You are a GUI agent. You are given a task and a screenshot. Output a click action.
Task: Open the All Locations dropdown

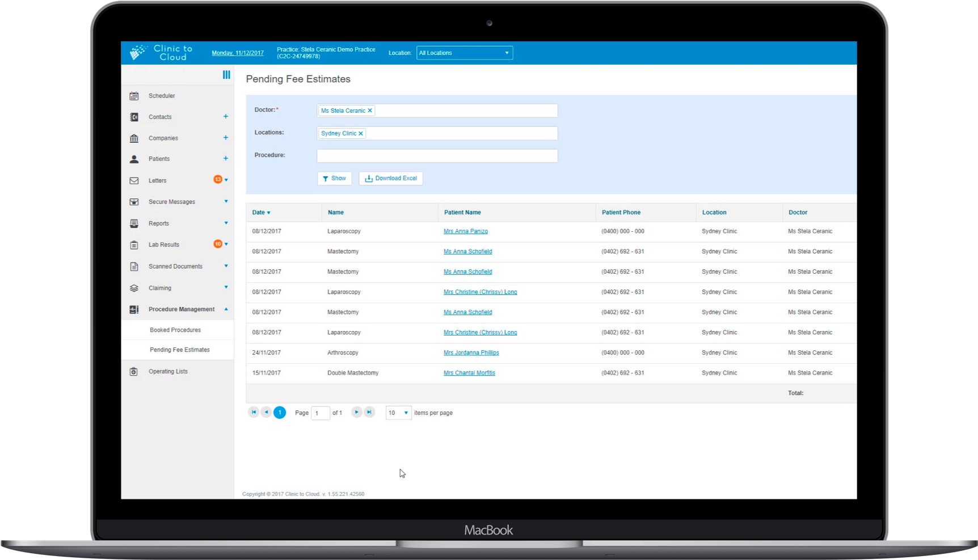(x=464, y=53)
